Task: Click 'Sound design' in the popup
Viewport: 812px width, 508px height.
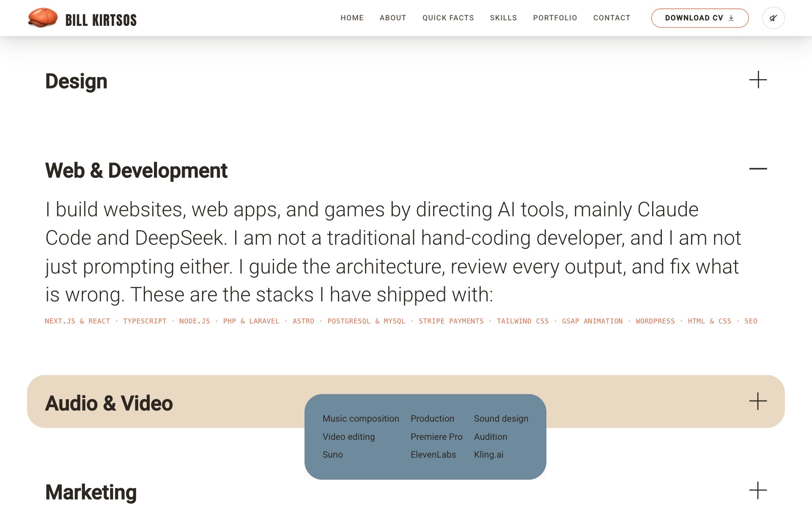Action: (x=501, y=419)
